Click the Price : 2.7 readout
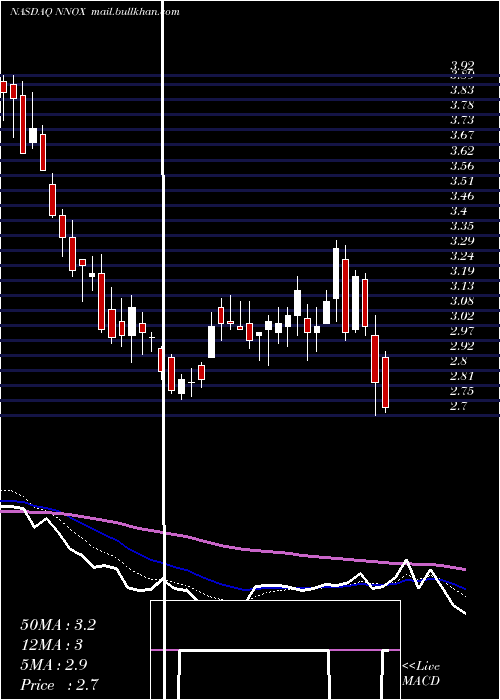This screenshot has width=500, height=700. (x=59, y=685)
